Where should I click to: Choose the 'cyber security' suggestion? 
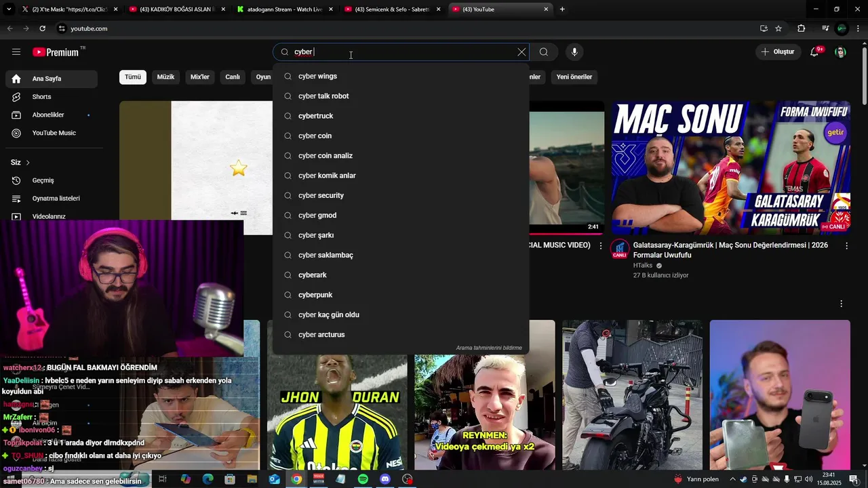(401, 196)
